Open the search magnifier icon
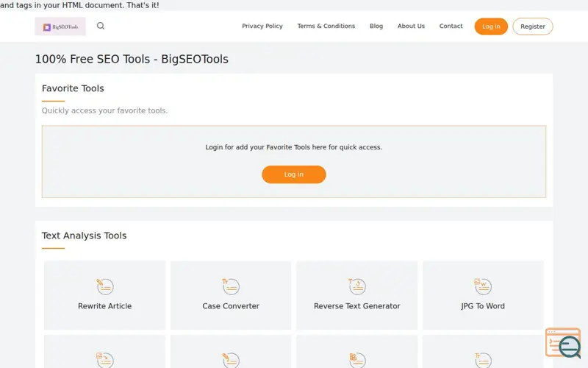 [101, 26]
